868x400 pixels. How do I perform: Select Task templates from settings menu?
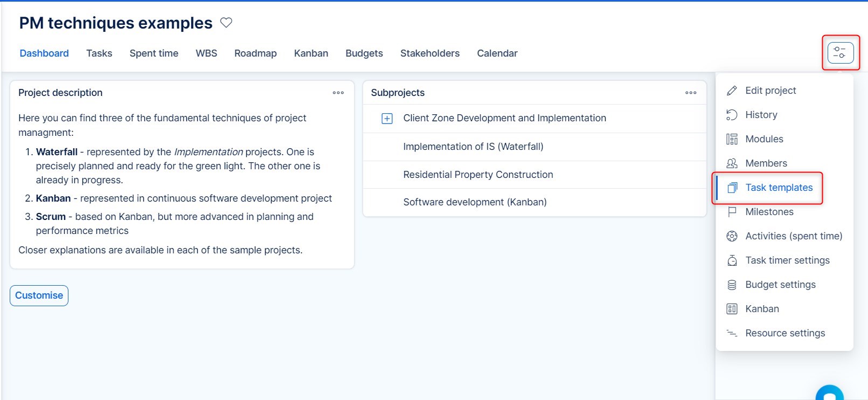click(779, 188)
